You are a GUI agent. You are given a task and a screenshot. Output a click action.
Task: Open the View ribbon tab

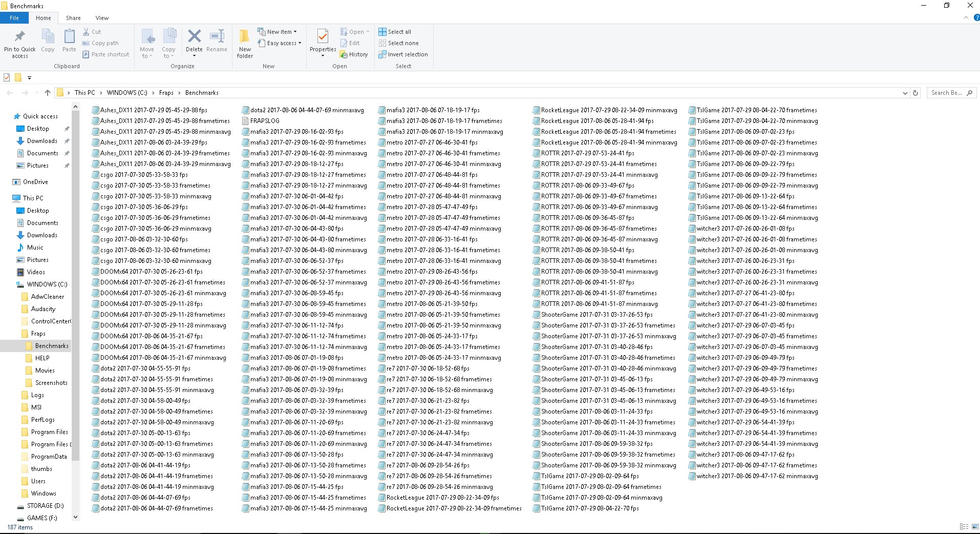coord(102,18)
